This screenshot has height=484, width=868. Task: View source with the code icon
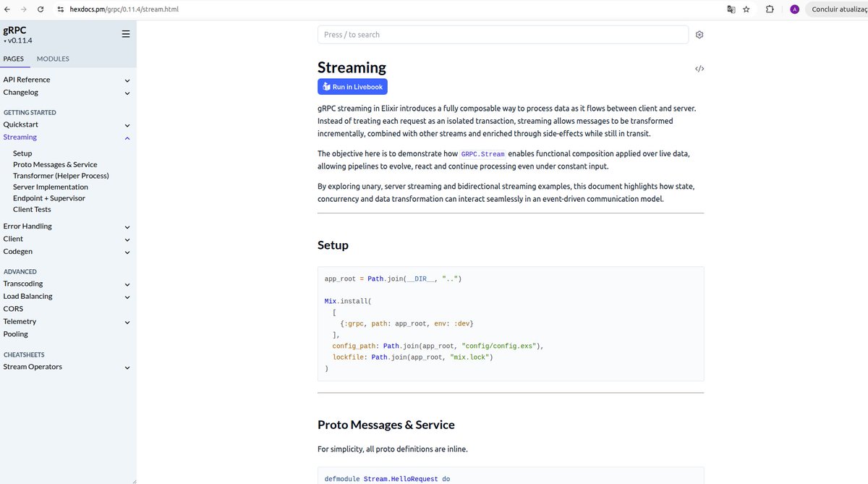[x=699, y=69]
